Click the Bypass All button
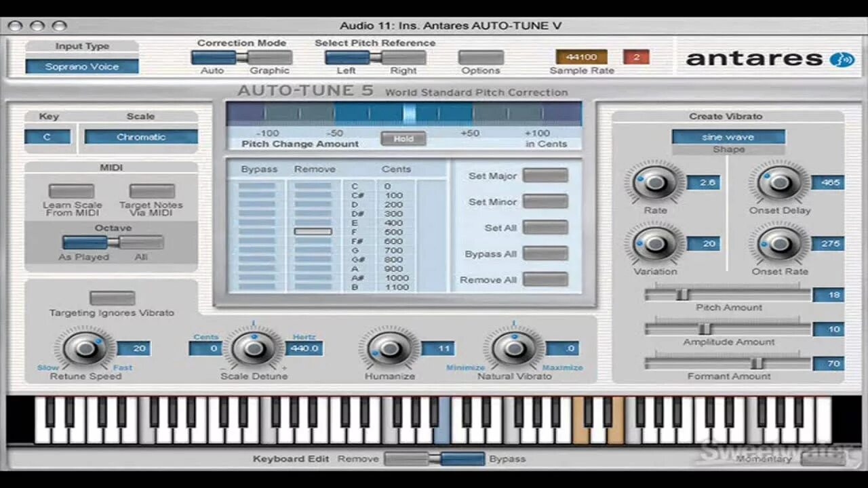The height and width of the screenshot is (488, 868). pyautogui.click(x=545, y=253)
